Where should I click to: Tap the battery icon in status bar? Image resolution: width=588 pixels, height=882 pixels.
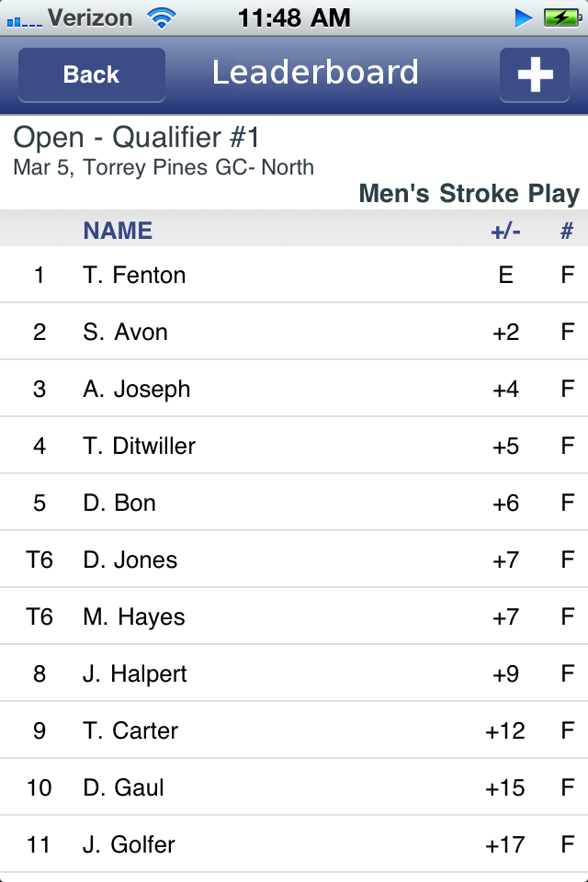pyautogui.click(x=560, y=17)
